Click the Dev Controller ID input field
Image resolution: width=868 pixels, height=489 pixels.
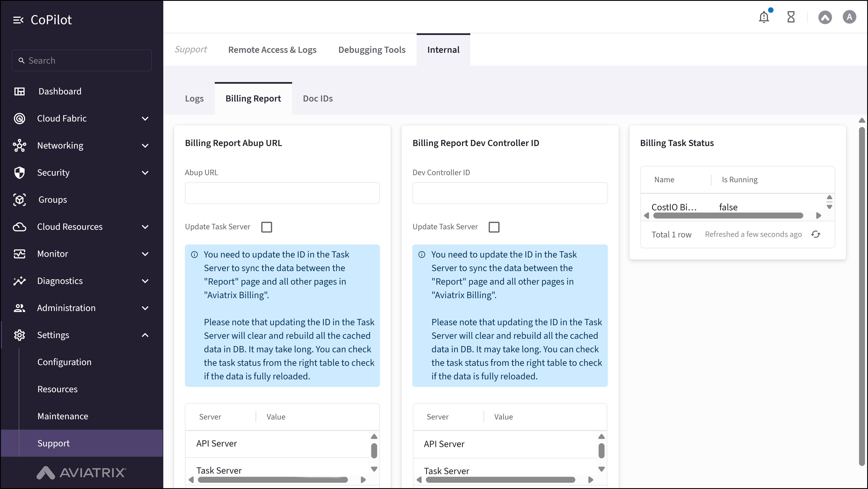pos(509,193)
